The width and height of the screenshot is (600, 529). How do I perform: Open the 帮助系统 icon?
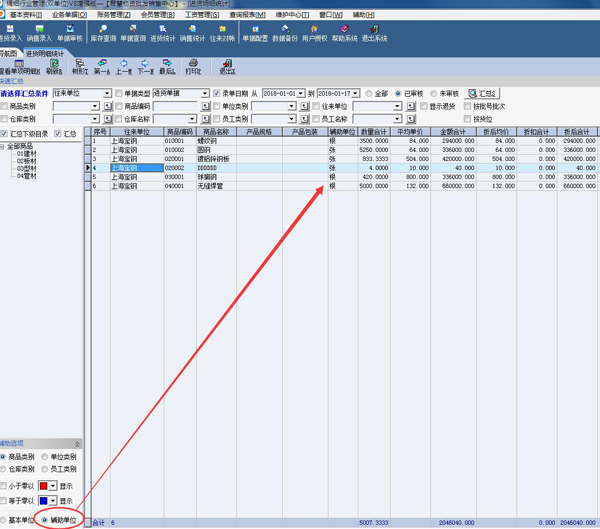344,33
